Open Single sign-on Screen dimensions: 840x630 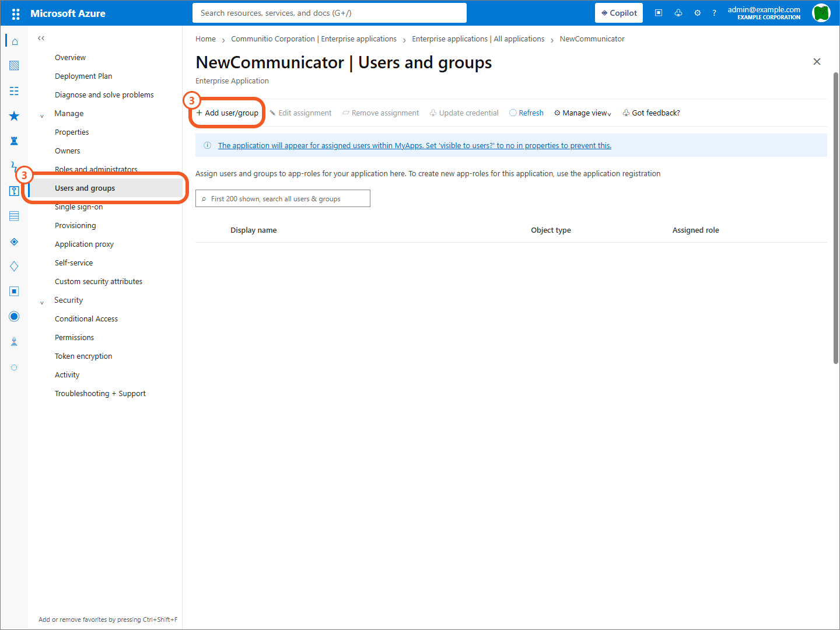[79, 207]
